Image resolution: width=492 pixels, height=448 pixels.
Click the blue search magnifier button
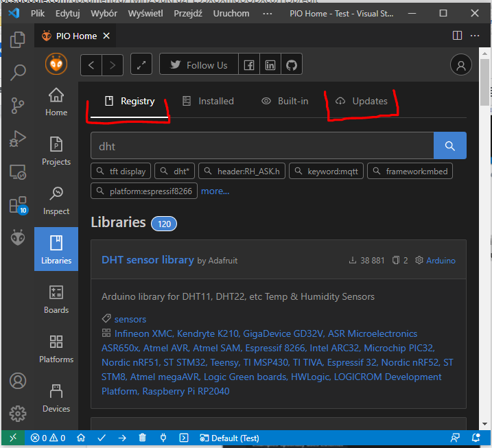449,145
